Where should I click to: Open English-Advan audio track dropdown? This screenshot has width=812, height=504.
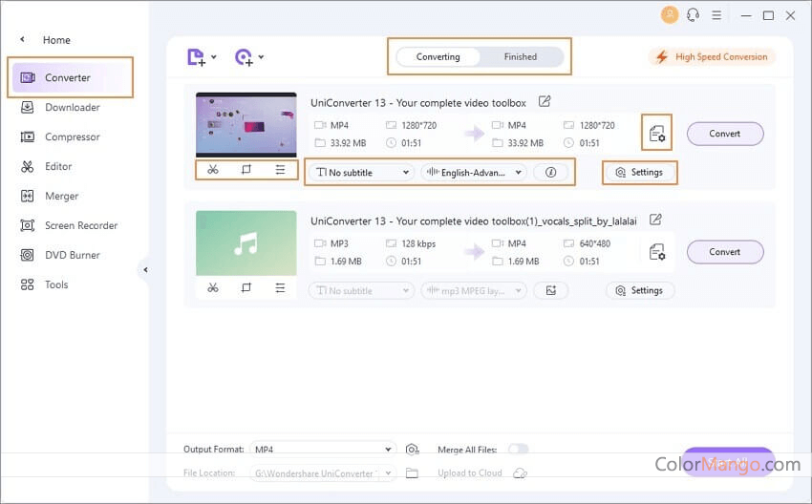(x=474, y=173)
